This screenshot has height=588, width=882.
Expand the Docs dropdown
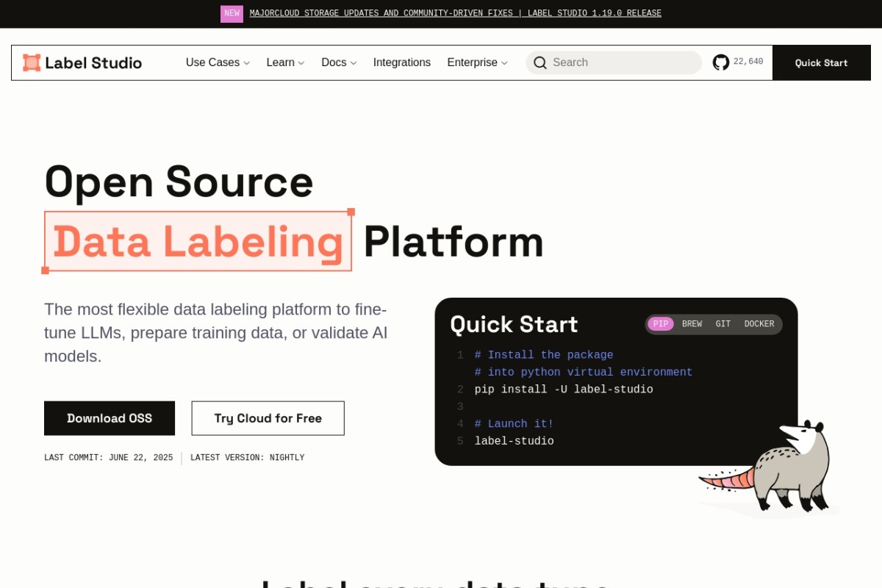[x=338, y=62]
